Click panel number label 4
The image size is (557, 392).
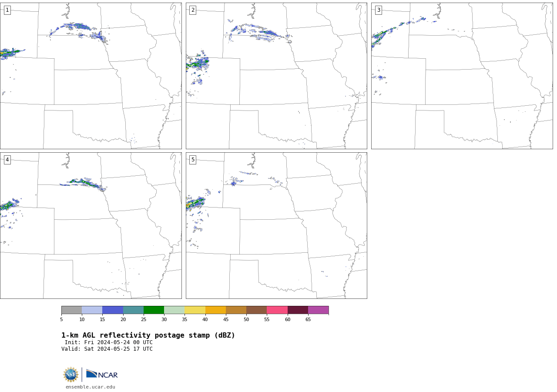coord(7,160)
